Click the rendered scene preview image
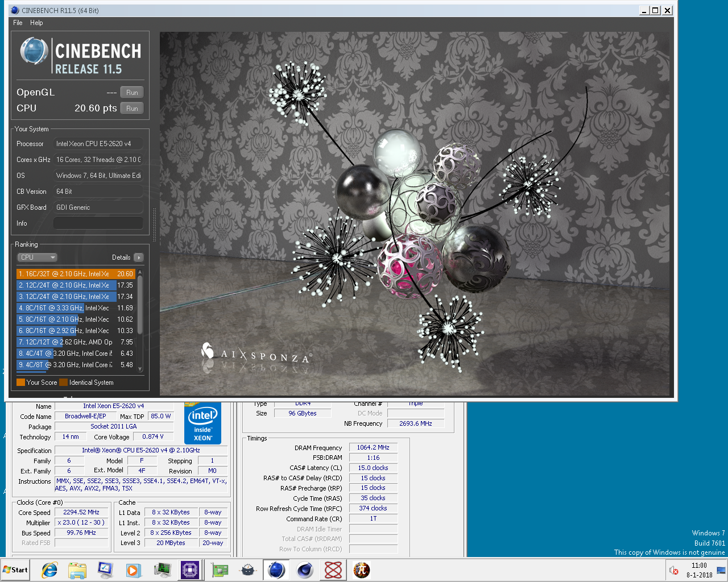 coord(415,214)
